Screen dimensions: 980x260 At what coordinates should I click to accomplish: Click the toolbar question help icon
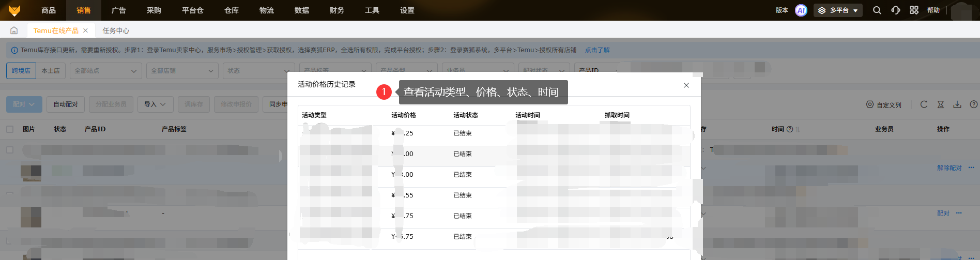click(974, 104)
